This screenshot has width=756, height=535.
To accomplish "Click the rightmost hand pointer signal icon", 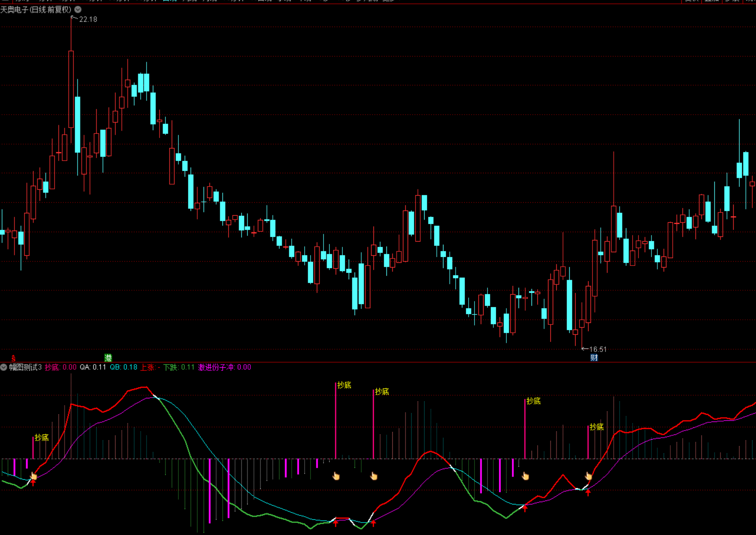I will coord(588,476).
